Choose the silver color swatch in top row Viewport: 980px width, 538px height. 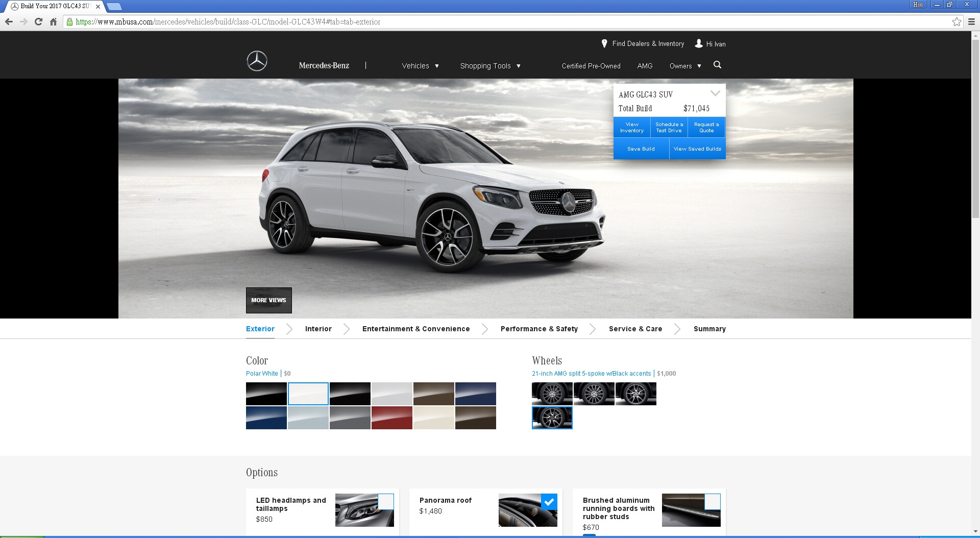coord(392,394)
